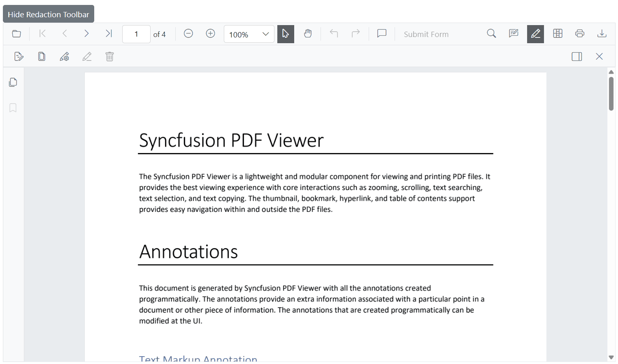This screenshot has width=618, height=364.
Task: Select the pan hand tool
Action: [308, 34]
